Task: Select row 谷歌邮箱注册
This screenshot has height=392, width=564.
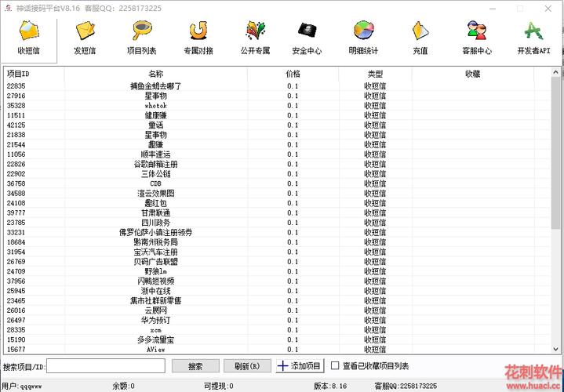Action: 277,164
